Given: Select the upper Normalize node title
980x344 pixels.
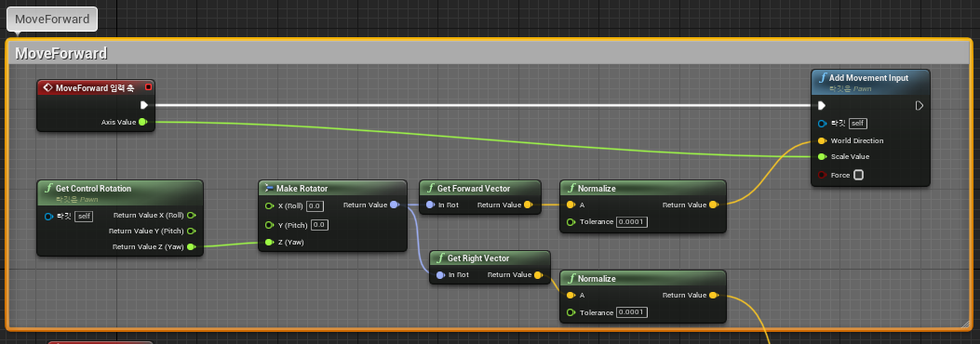Looking at the screenshot, I should [597, 189].
